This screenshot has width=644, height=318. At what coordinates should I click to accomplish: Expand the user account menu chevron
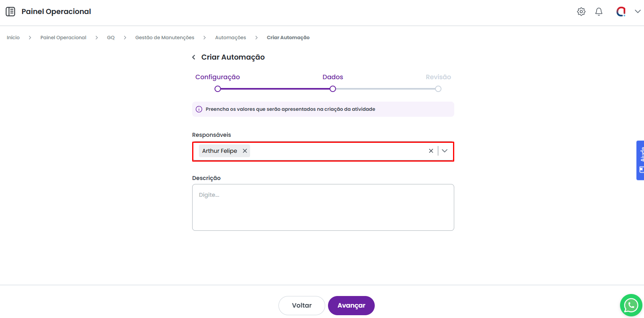(638, 12)
